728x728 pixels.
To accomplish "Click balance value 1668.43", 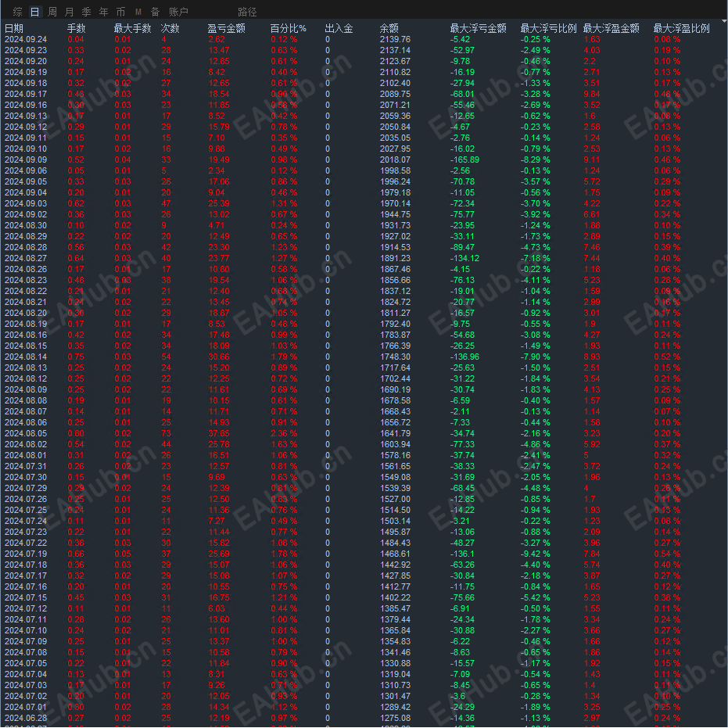I will pos(395,411).
